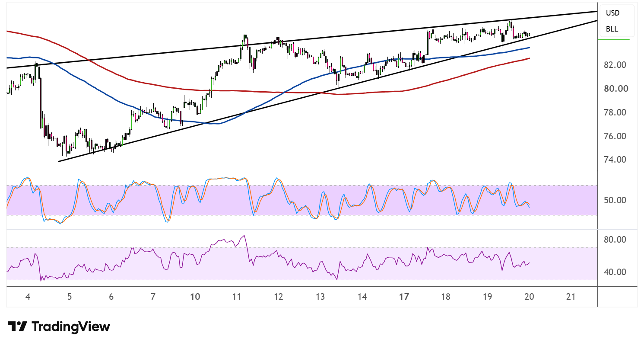The image size is (644, 346).
Task: Click date 11 on the time axis
Action: coord(236,297)
